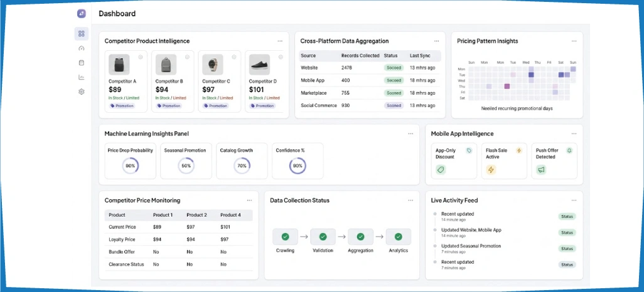Click the Records Collected column header
Image resolution: width=644 pixels, height=292 pixels.
click(360, 55)
